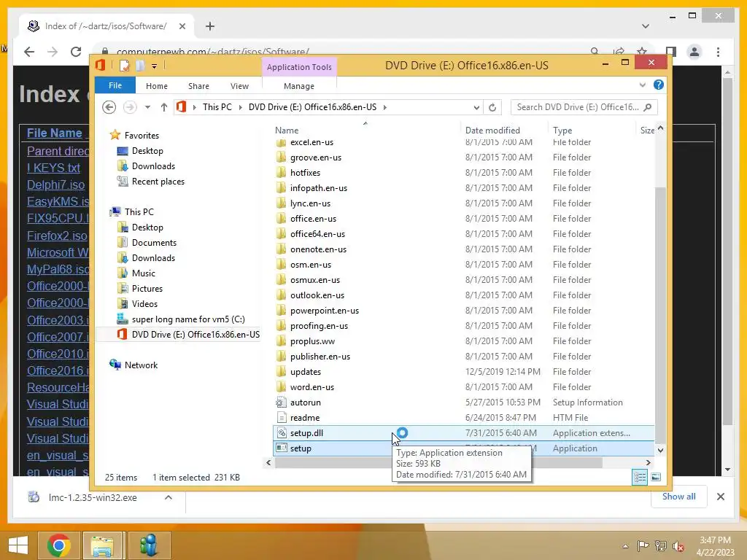This screenshot has height=560, width=747.
Task: Select the Application Tools contextual tab
Action: (x=299, y=67)
